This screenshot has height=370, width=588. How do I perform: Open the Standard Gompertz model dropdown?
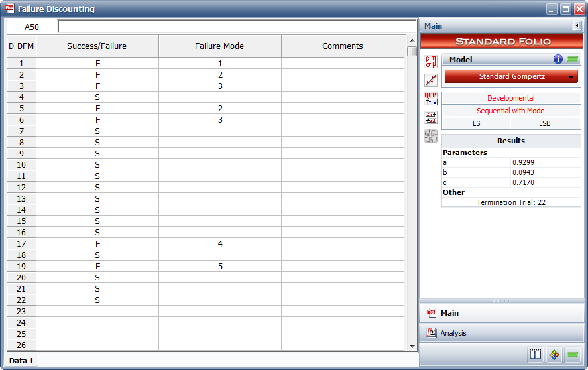coord(511,76)
